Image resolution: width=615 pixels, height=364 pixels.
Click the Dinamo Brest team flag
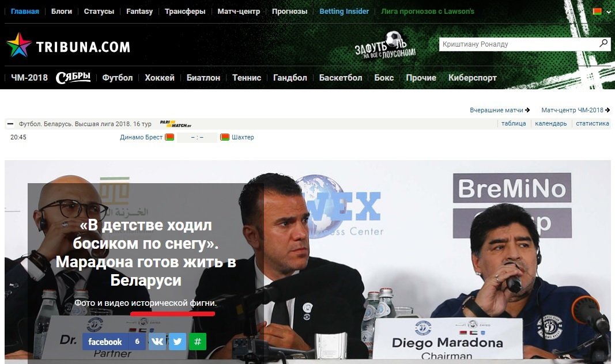click(169, 137)
